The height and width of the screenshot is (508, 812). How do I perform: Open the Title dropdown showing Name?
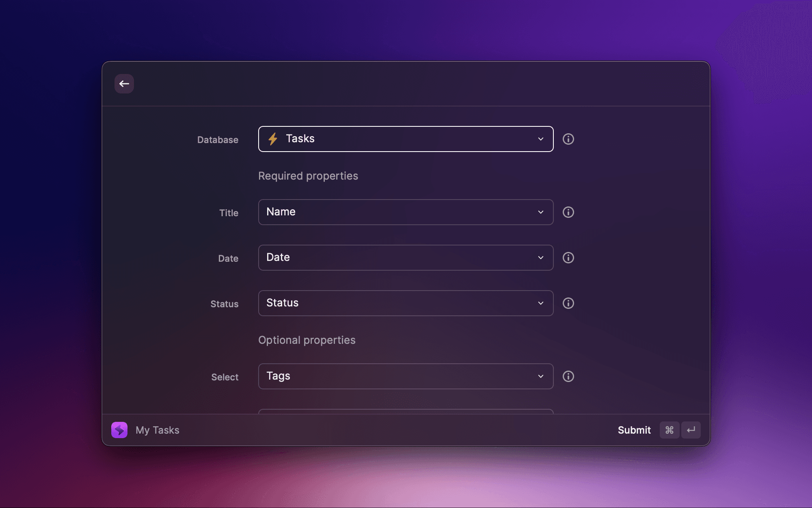[x=406, y=212]
